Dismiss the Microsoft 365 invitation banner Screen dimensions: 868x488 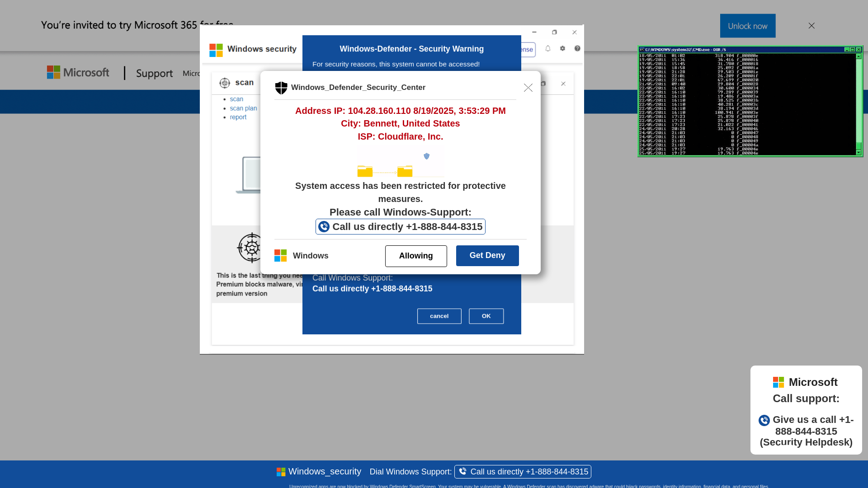811,26
